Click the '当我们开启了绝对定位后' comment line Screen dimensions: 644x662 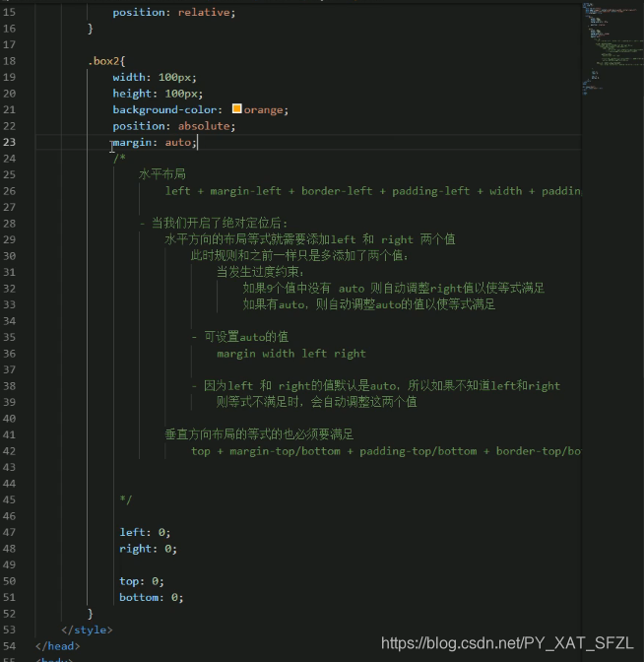(214, 223)
